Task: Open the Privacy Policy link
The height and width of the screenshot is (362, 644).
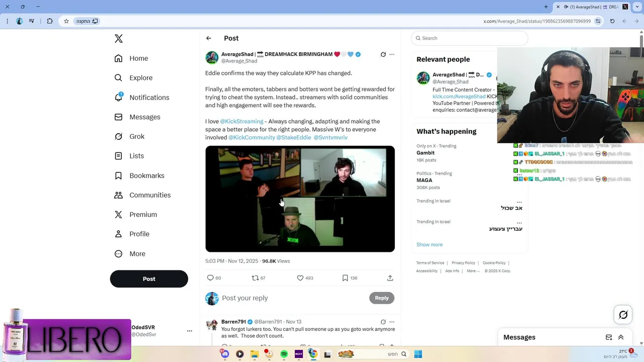Action: pos(463,263)
